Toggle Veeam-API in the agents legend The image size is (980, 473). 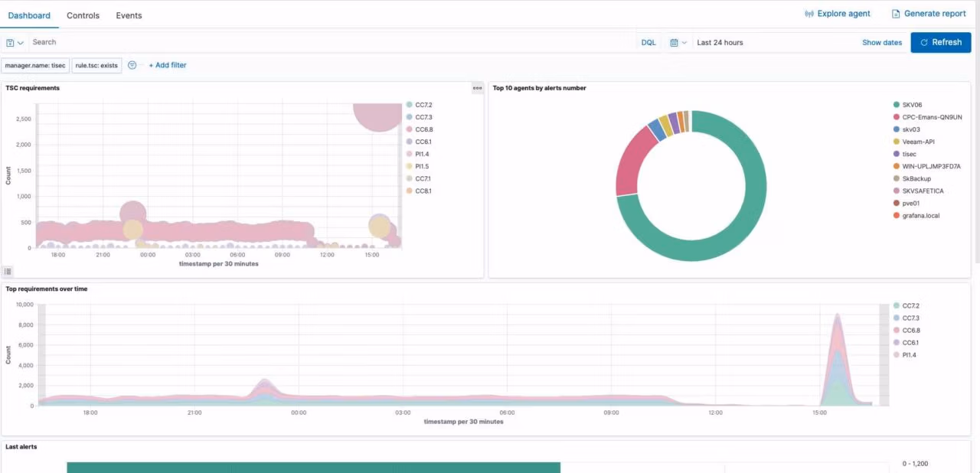pyautogui.click(x=918, y=142)
